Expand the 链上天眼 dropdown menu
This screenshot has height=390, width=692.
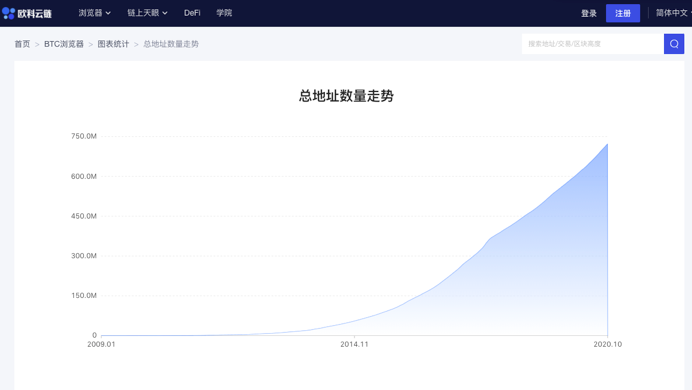(147, 13)
